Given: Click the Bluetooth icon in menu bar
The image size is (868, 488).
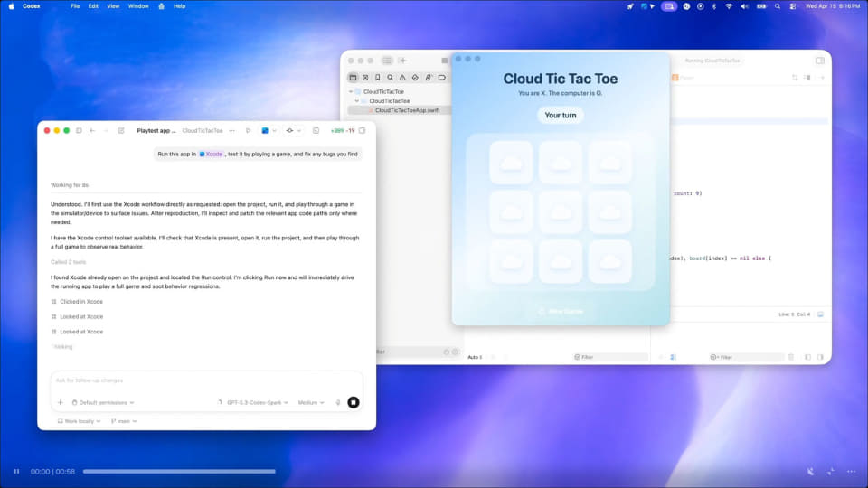Looking at the screenshot, I should (x=714, y=6).
